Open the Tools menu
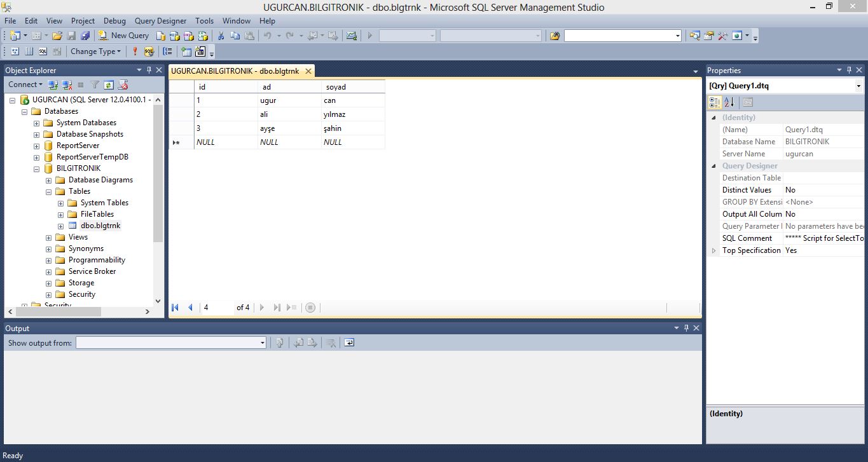 coord(204,21)
